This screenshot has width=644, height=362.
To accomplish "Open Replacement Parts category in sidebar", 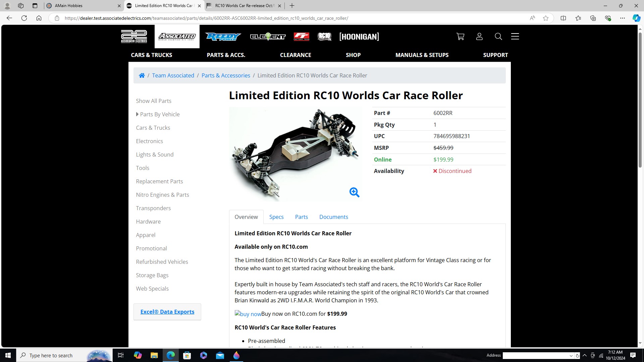I will pyautogui.click(x=159, y=181).
